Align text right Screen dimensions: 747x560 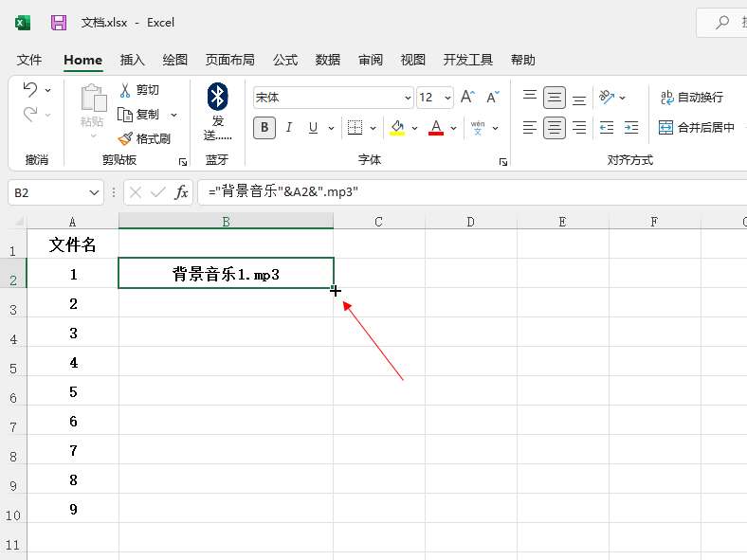pos(579,128)
